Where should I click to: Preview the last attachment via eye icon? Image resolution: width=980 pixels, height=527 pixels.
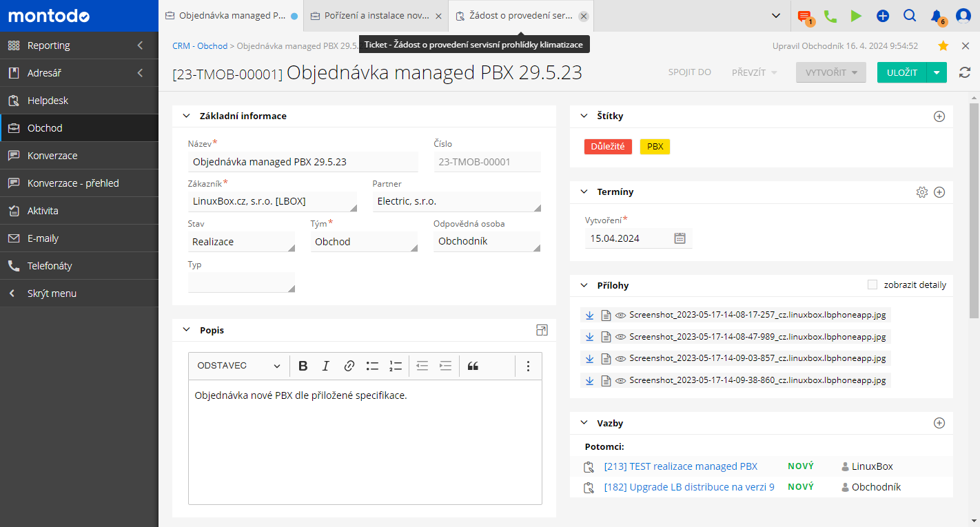pos(620,380)
